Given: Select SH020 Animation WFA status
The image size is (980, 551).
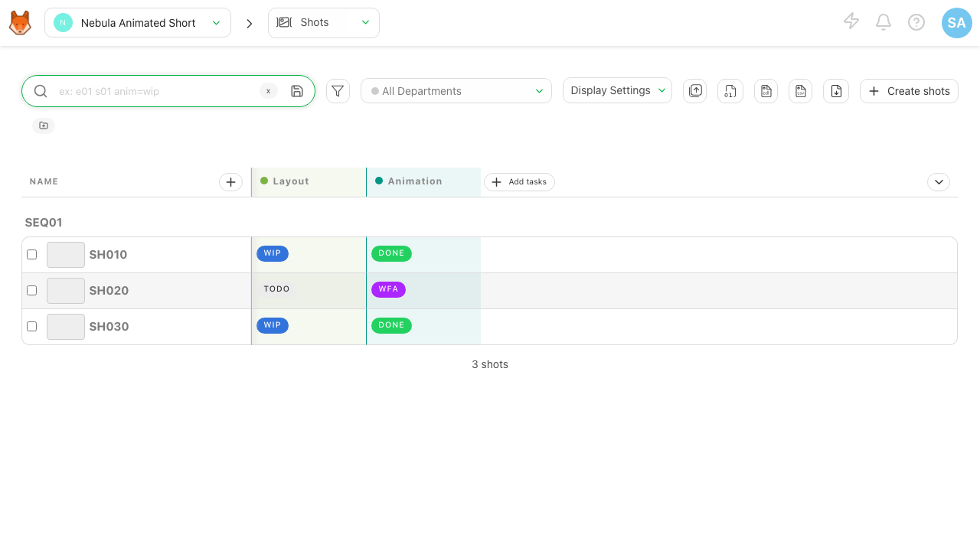Looking at the screenshot, I should click(x=388, y=289).
